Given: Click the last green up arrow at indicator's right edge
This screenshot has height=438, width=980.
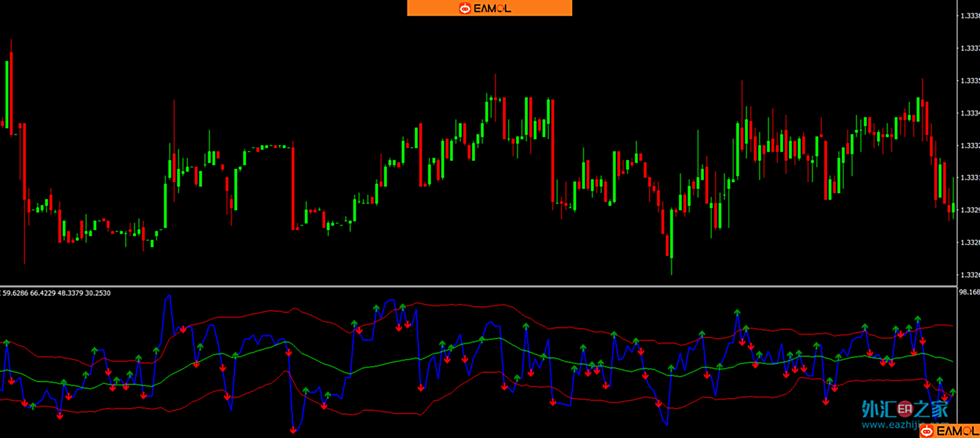Looking at the screenshot, I should (x=952, y=392).
